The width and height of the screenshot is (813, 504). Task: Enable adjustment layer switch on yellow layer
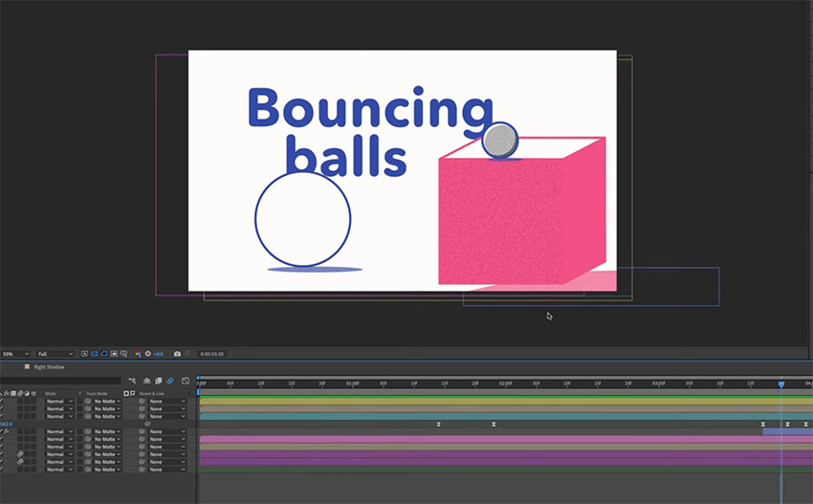27,402
